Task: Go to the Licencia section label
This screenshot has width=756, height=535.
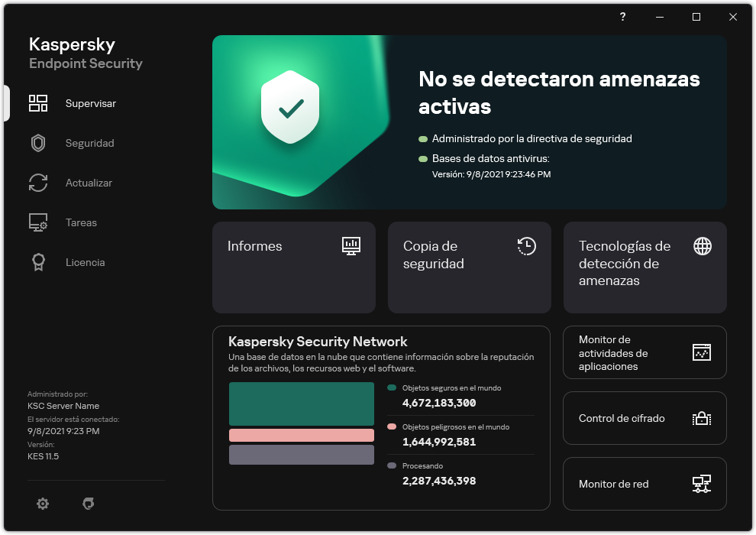Action: tap(86, 262)
